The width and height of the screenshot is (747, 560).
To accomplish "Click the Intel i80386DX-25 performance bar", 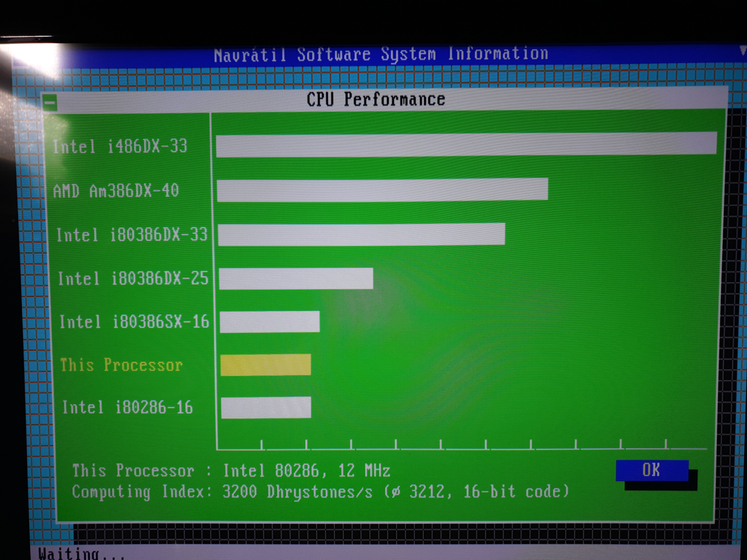I will pos(296,279).
